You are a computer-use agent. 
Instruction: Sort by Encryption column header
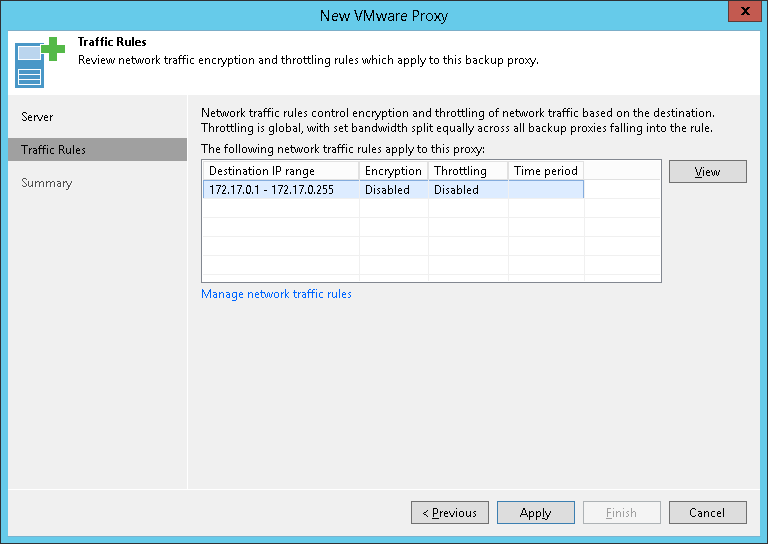pyautogui.click(x=393, y=171)
